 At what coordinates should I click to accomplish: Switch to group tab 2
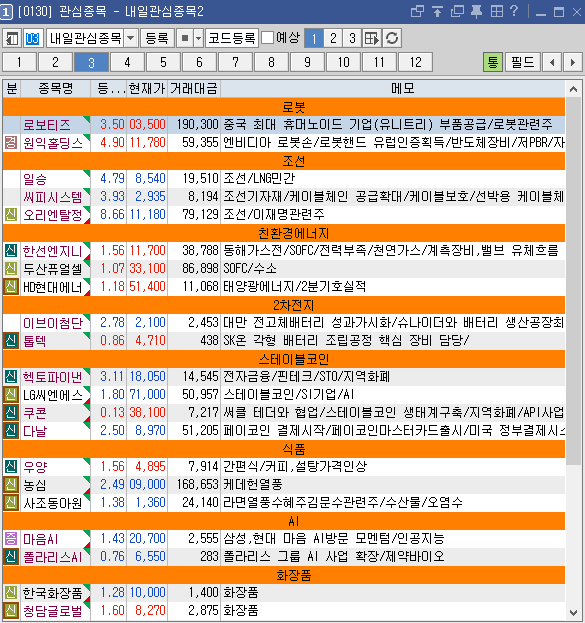tap(55, 62)
